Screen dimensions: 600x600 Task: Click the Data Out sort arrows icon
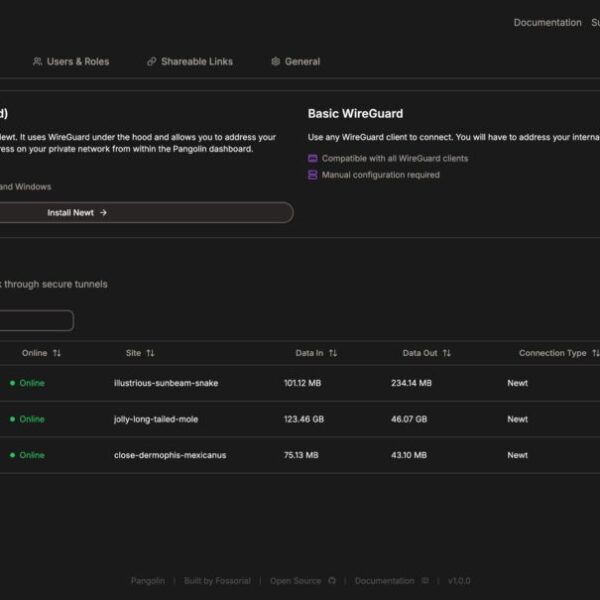pos(447,353)
